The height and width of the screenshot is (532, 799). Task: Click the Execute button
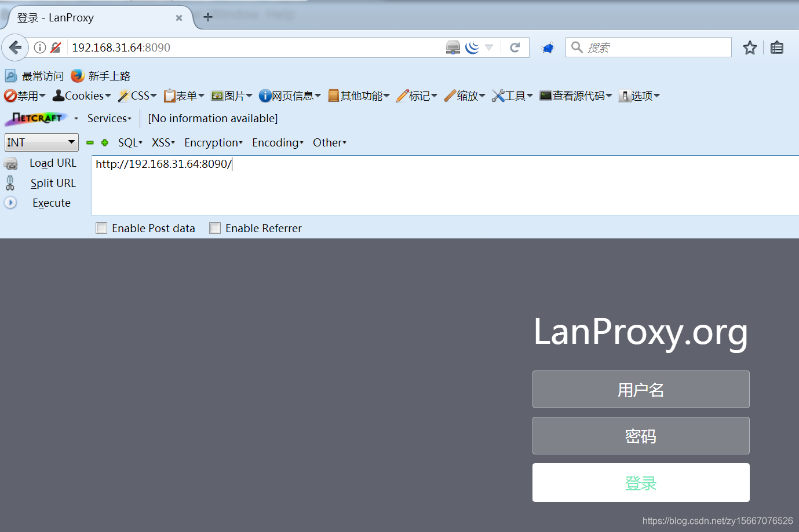pyautogui.click(x=52, y=203)
